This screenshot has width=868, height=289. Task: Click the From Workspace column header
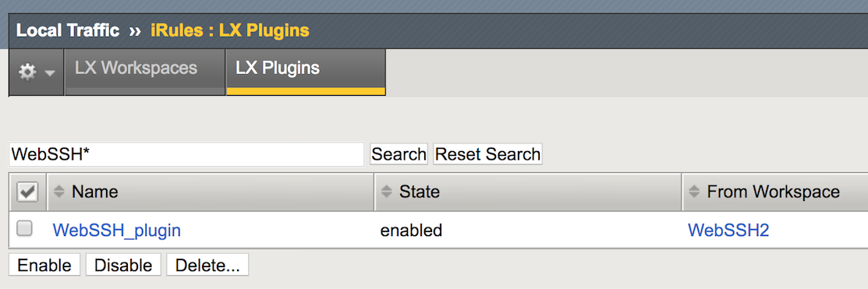[775, 192]
